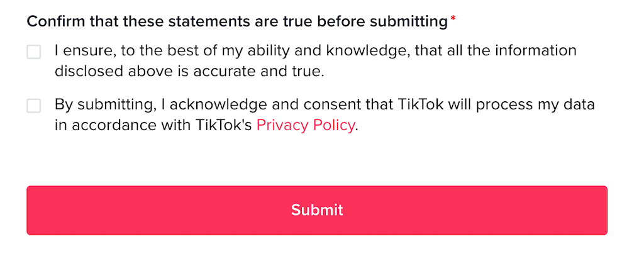The height and width of the screenshot is (254, 644).
Task: Select the checkbox beside 'By submitting'
Action: [x=34, y=106]
